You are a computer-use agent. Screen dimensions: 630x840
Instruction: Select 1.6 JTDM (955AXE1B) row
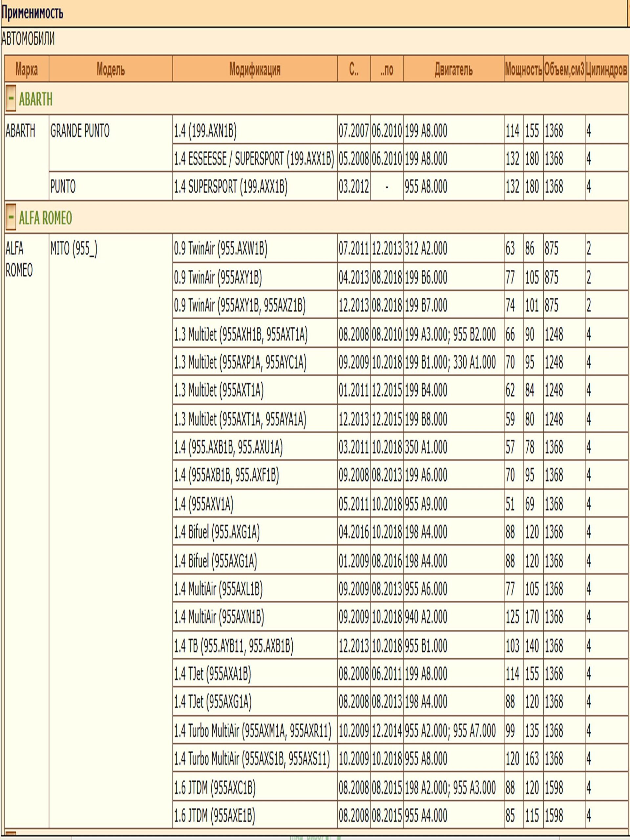215,815
